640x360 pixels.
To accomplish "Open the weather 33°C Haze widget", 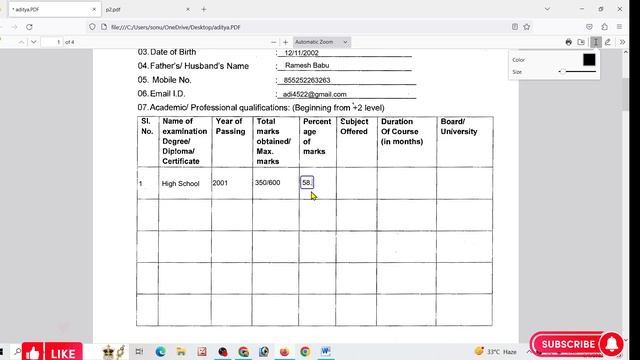I will [496, 351].
